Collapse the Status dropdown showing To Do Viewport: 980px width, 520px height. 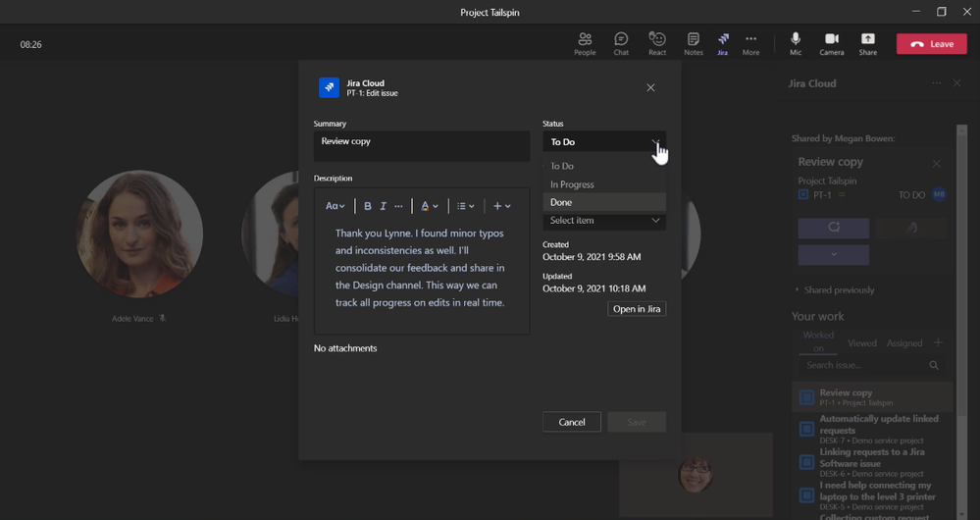click(603, 142)
